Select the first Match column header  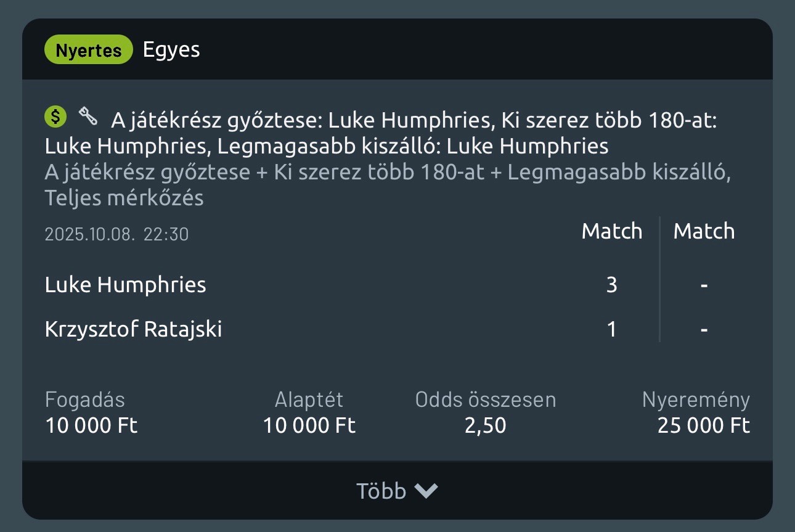click(x=611, y=231)
